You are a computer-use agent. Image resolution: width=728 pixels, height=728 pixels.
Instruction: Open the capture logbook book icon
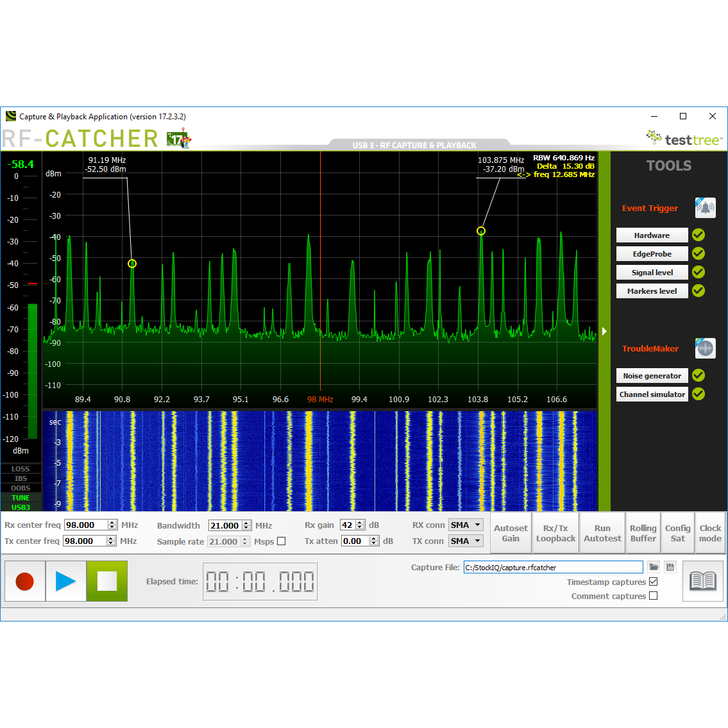point(703,581)
